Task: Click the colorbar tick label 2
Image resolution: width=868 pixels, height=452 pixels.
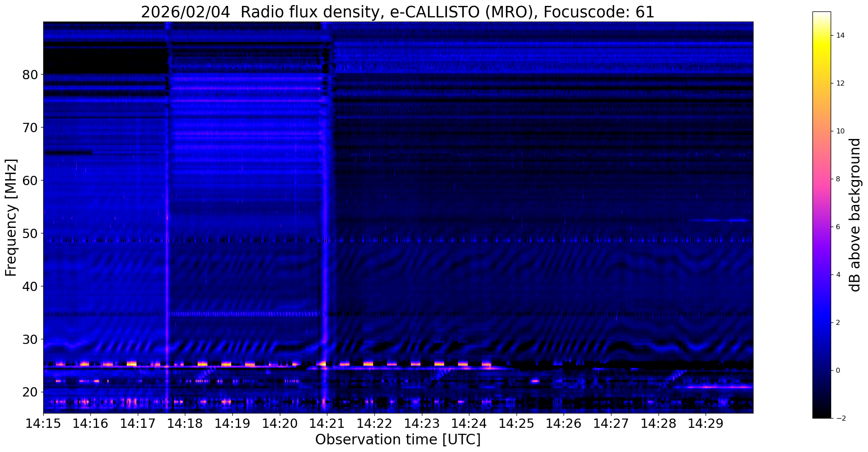Action: 838,323
